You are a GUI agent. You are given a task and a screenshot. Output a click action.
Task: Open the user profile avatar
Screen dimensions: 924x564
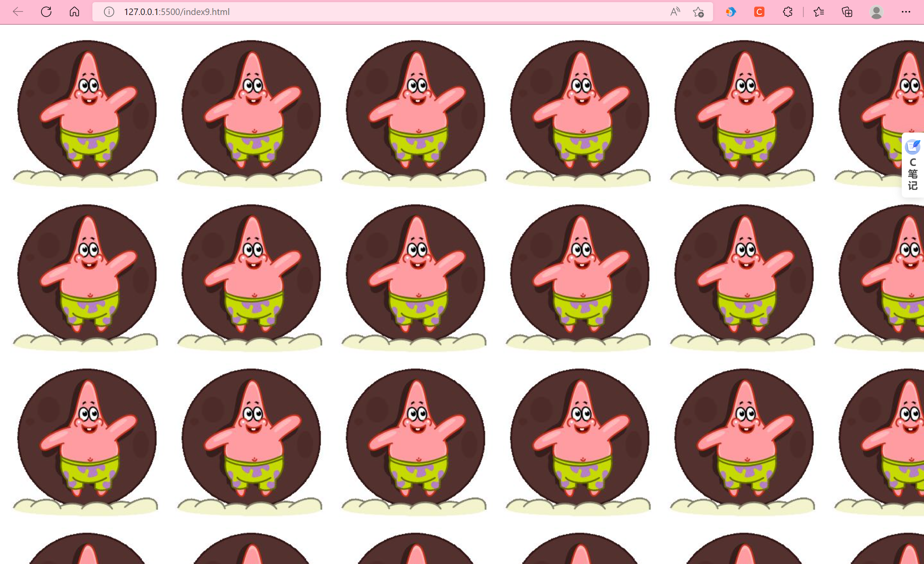click(x=876, y=12)
